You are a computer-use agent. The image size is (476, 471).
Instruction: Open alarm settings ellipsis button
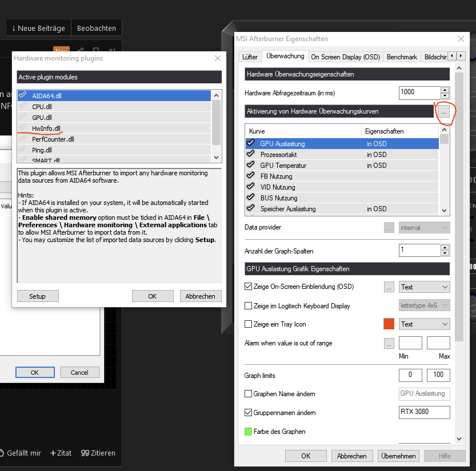click(x=389, y=343)
